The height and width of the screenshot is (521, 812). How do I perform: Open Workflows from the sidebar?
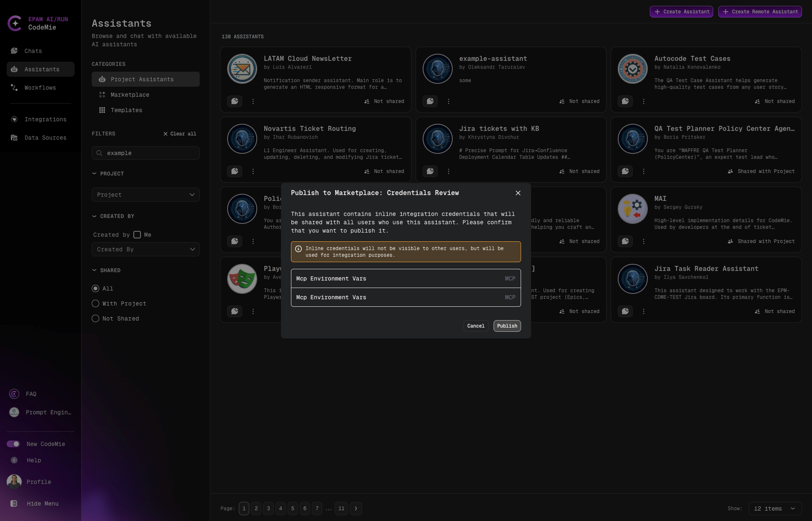point(40,88)
